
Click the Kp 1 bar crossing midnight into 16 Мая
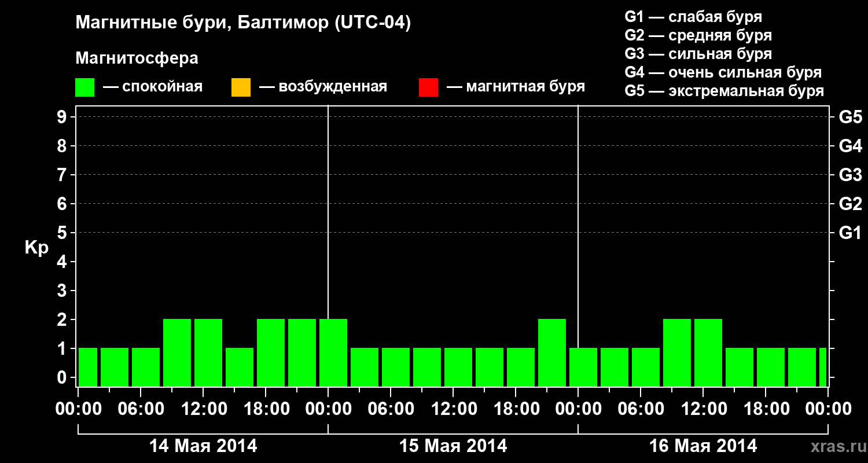tap(583, 367)
